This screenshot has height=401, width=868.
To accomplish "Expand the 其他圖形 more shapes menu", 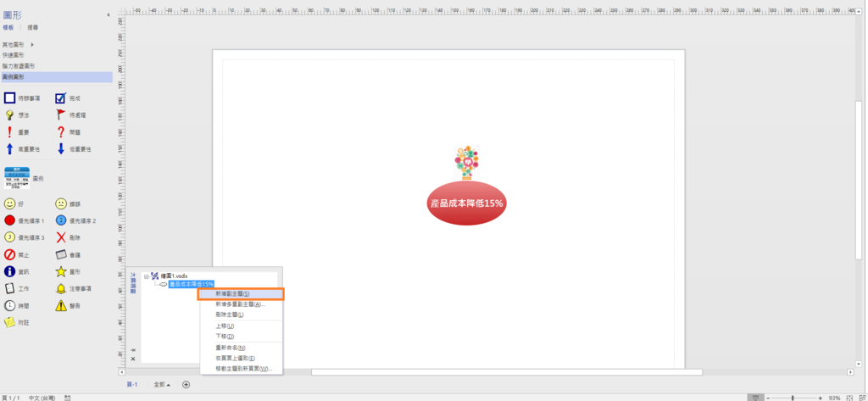I will [x=19, y=44].
